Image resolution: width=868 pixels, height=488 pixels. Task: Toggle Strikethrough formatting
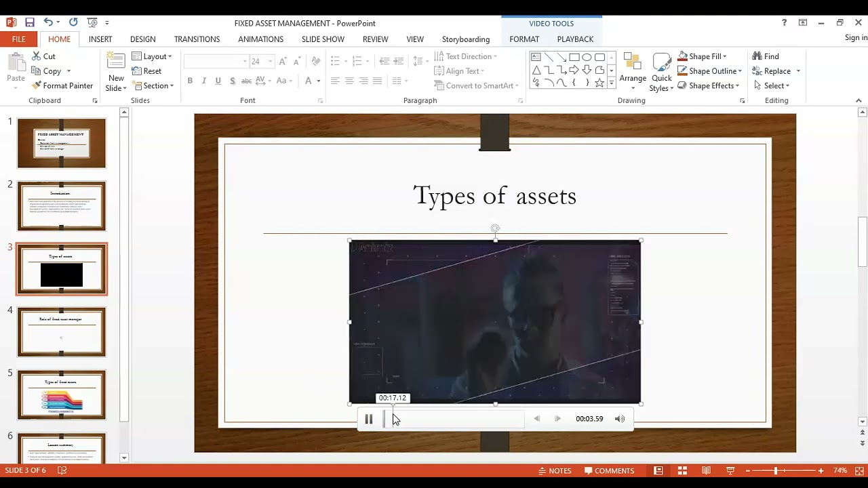[247, 81]
